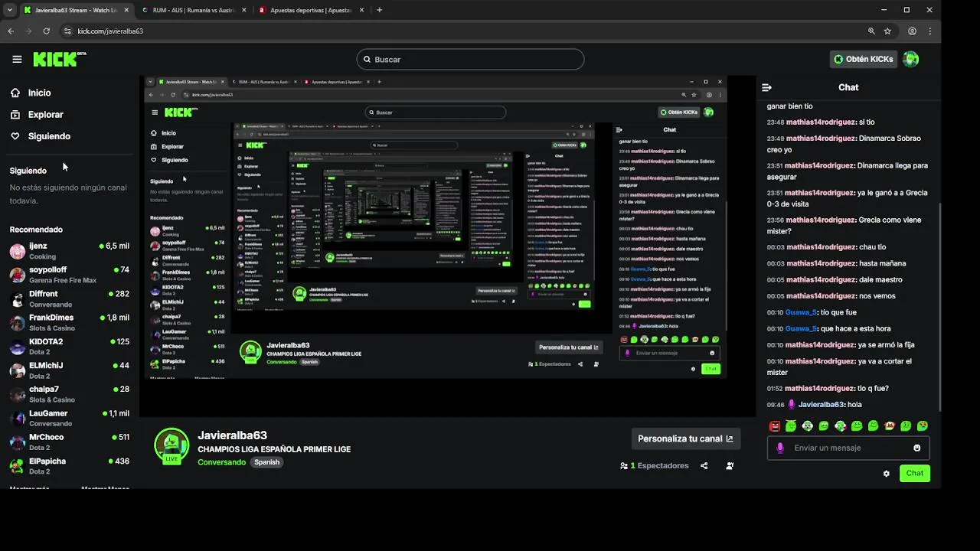Open the Diffrent channel avatar
This screenshot has height=551, width=980.
pyautogui.click(x=17, y=298)
